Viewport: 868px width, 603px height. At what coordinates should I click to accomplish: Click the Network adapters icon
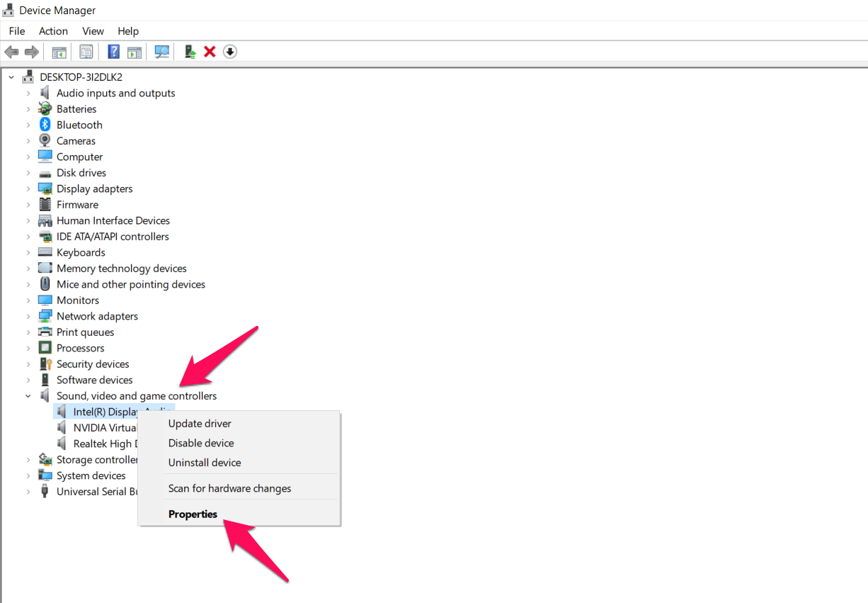[x=45, y=316]
